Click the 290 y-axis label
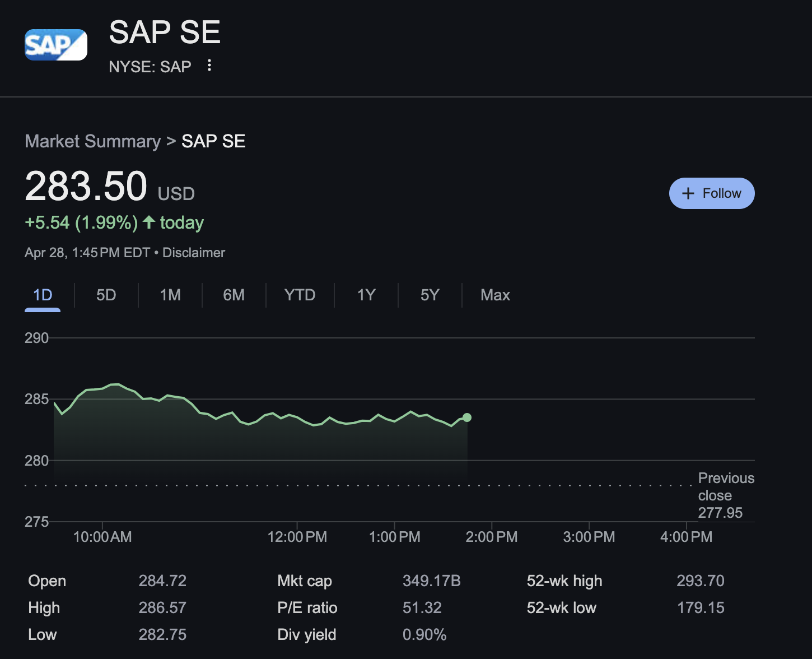The width and height of the screenshot is (812, 659). pyautogui.click(x=36, y=338)
